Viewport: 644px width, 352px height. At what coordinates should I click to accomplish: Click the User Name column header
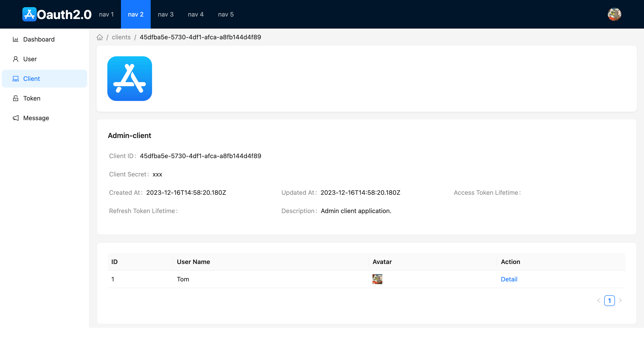coord(193,262)
